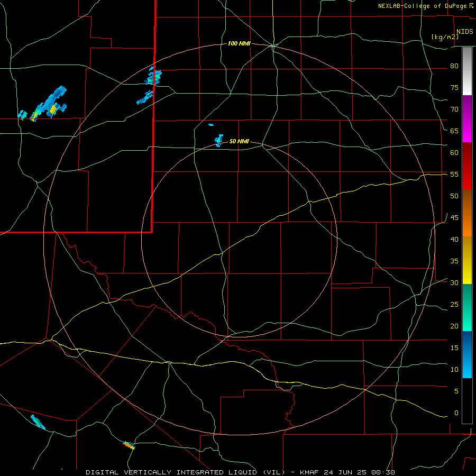The height and width of the screenshot is (476, 476).
Task: Select the blue segment of the color scale
Action: (467, 354)
